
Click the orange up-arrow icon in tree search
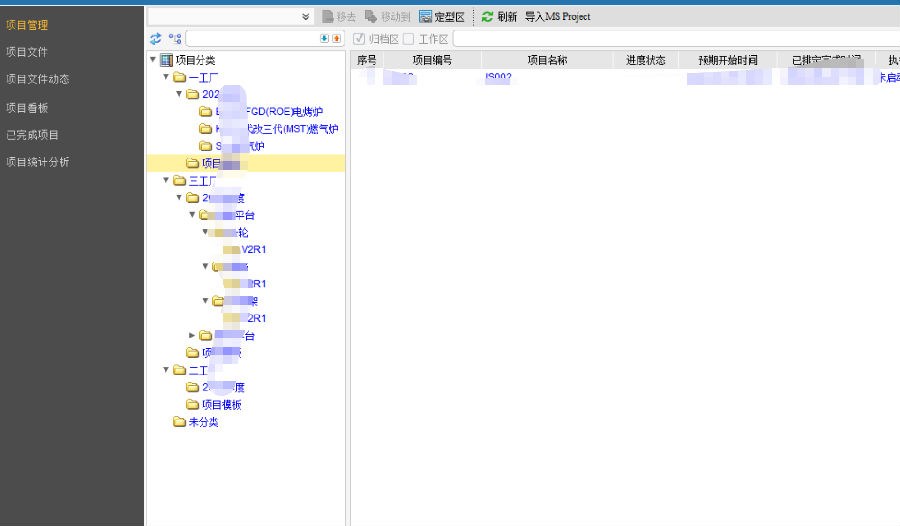pos(336,38)
